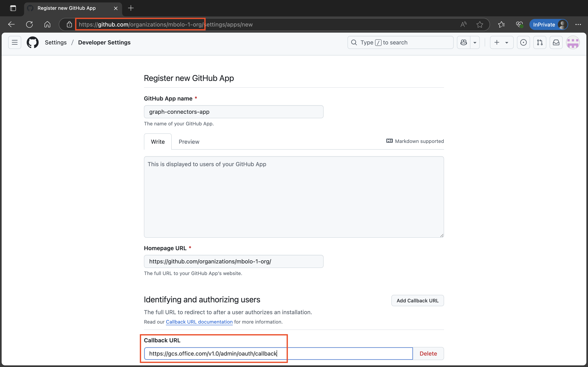Click Add Callback URL button

(x=418, y=300)
